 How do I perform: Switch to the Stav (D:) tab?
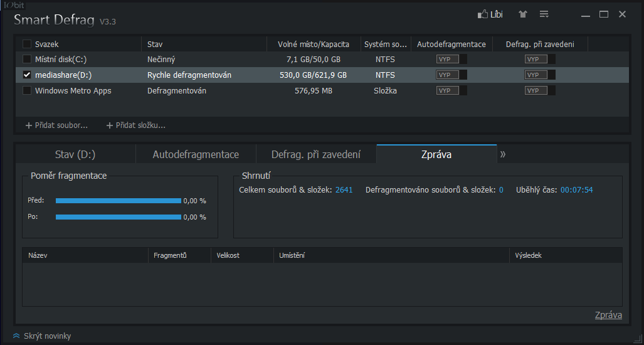point(75,154)
